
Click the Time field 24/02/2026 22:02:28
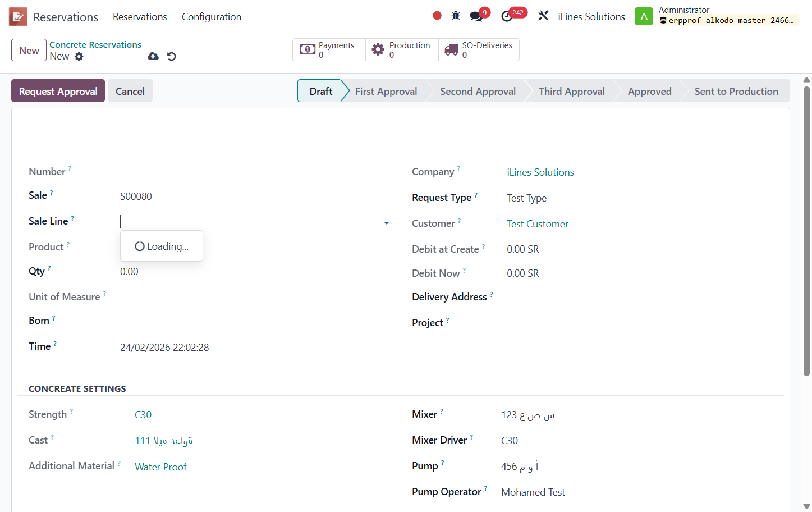click(x=164, y=348)
